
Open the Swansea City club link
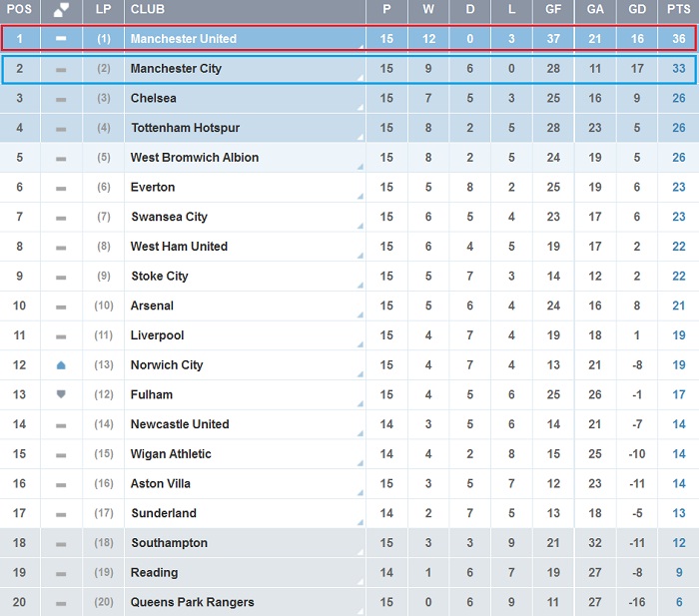(x=169, y=217)
